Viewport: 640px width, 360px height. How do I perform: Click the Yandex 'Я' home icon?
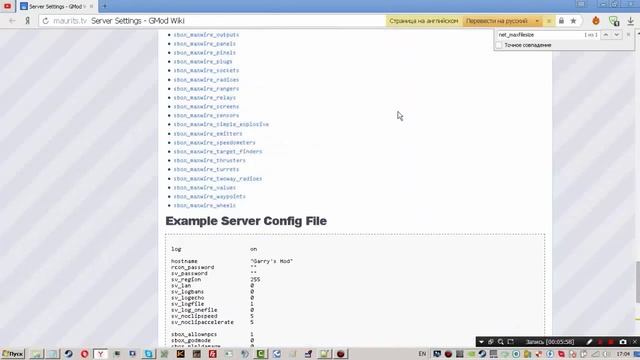[x=27, y=21]
